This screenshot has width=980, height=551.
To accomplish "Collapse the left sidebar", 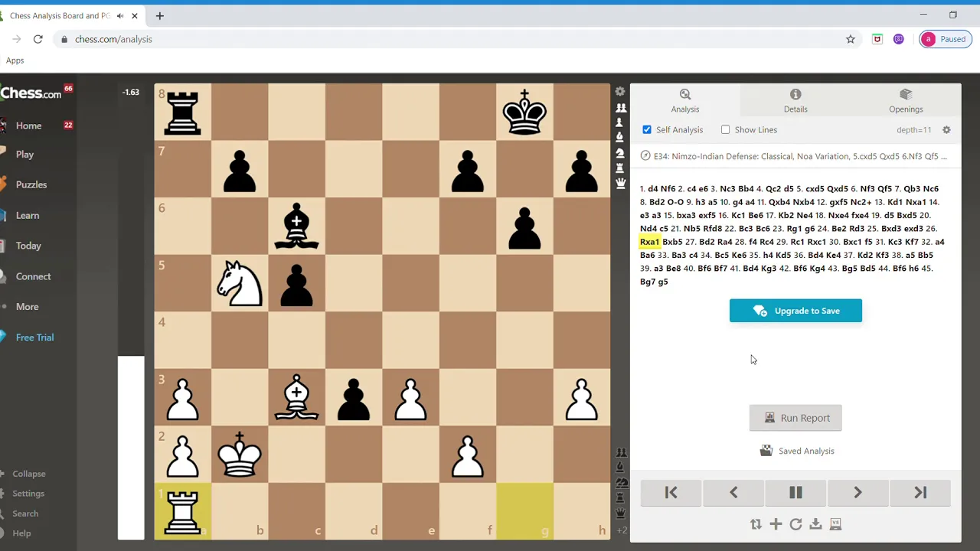I will click(x=28, y=474).
